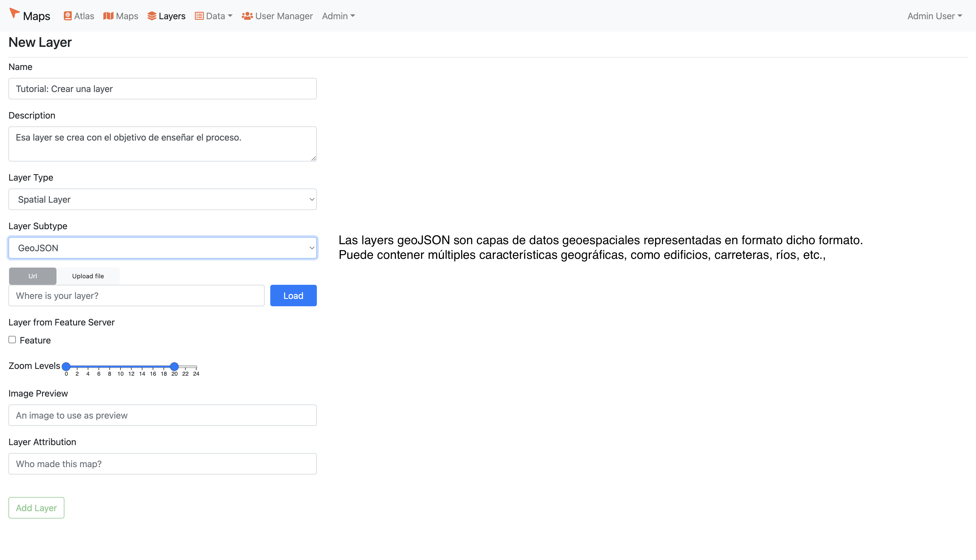Image resolution: width=976 pixels, height=560 pixels.
Task: Click the 'Layer Subtype' label
Action: point(38,226)
